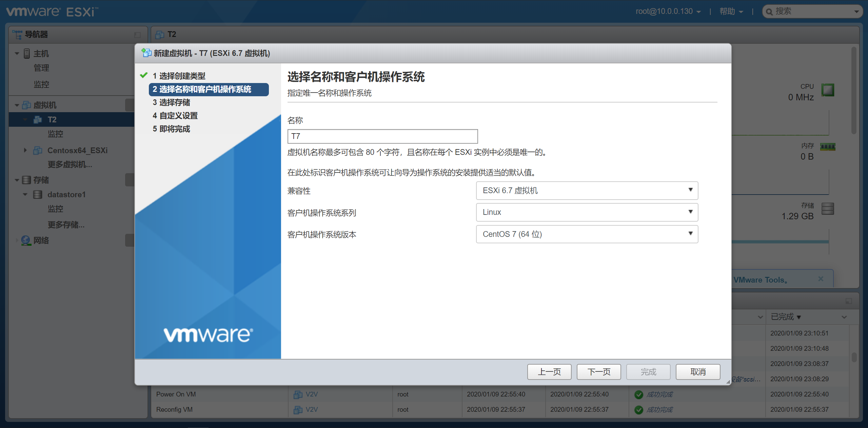Screen dimensions: 868x428
Task: Click the main panel vertical scrollbar
Action: click(854, 90)
